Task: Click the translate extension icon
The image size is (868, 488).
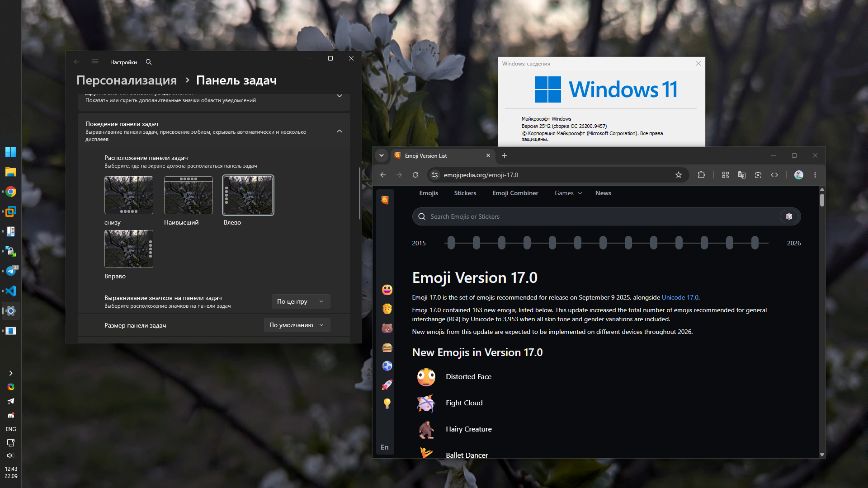Action: click(x=742, y=175)
